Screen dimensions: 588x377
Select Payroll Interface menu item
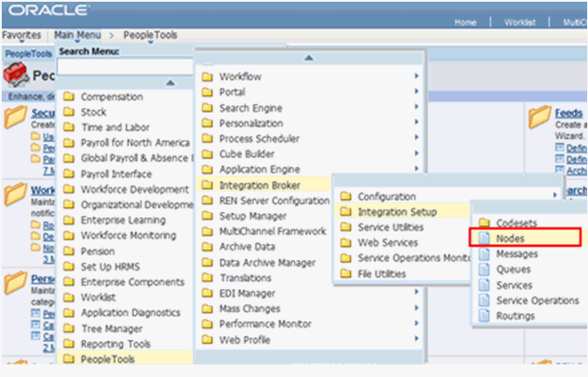tap(116, 174)
